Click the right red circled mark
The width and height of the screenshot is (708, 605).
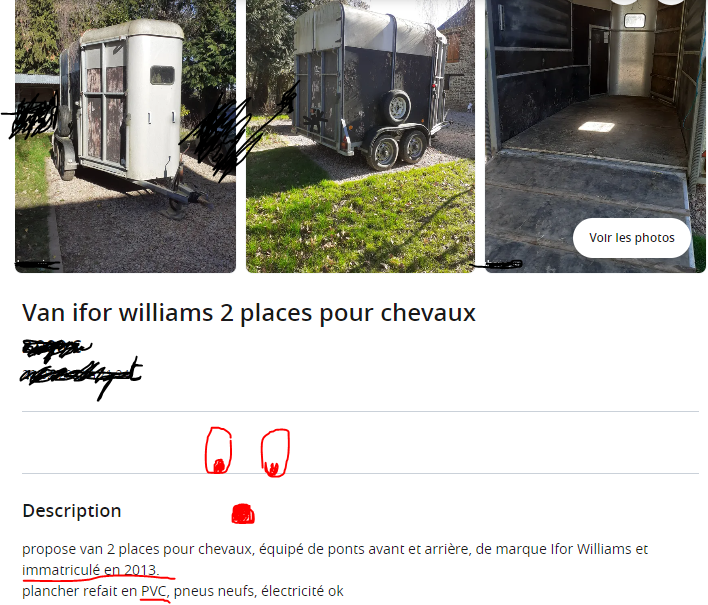(275, 453)
